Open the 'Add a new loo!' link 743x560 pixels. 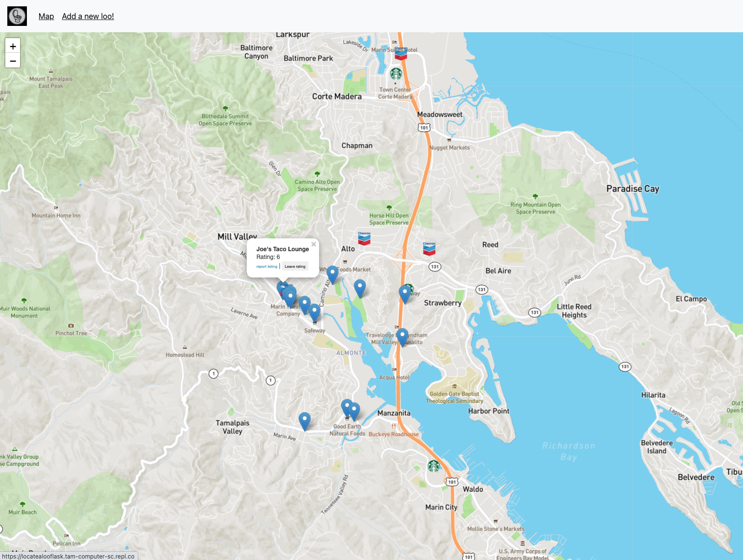(x=88, y=16)
